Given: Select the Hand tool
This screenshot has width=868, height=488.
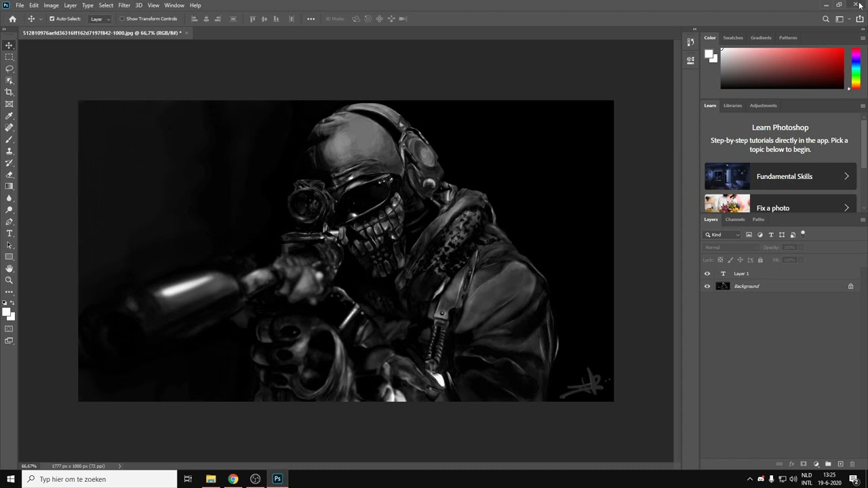Looking at the screenshot, I should 9,268.
